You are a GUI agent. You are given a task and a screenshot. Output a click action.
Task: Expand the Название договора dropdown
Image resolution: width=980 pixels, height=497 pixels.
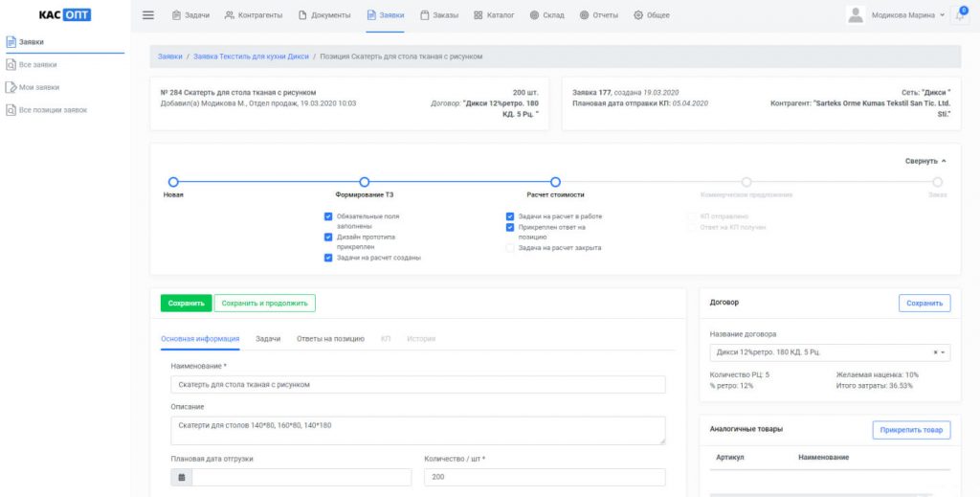click(x=830, y=352)
